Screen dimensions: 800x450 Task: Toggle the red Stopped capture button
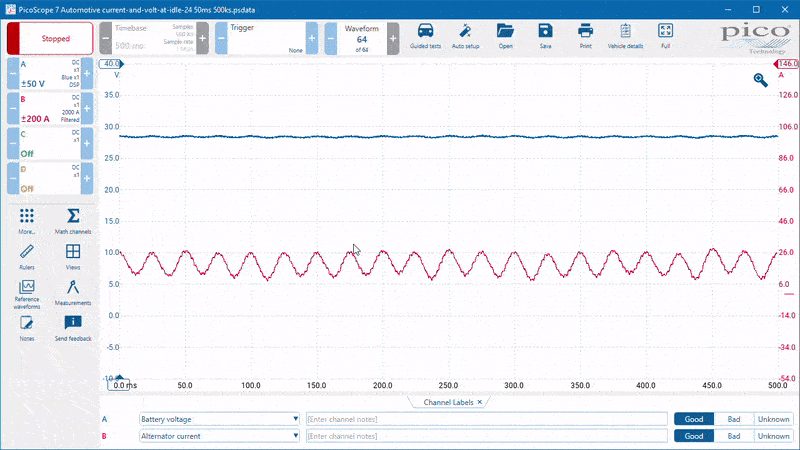tap(50, 38)
